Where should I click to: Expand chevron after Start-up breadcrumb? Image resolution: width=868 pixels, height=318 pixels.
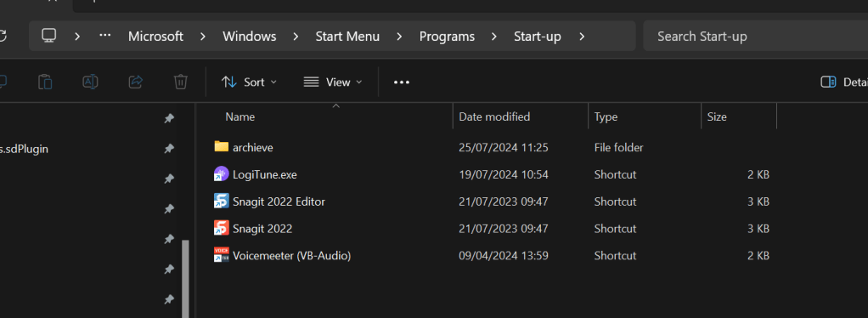click(581, 37)
